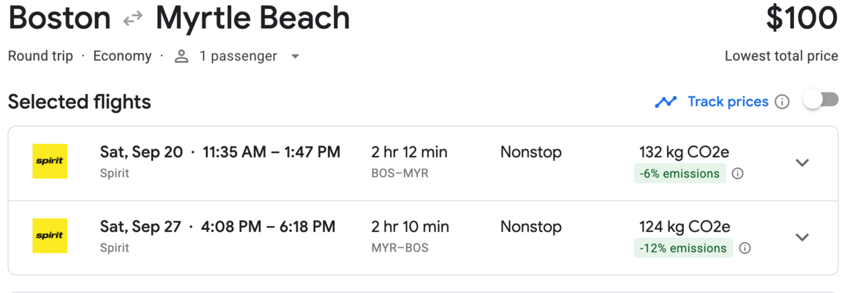Open the Track prices info icon
Screen dimensions: 868x293
click(x=782, y=102)
